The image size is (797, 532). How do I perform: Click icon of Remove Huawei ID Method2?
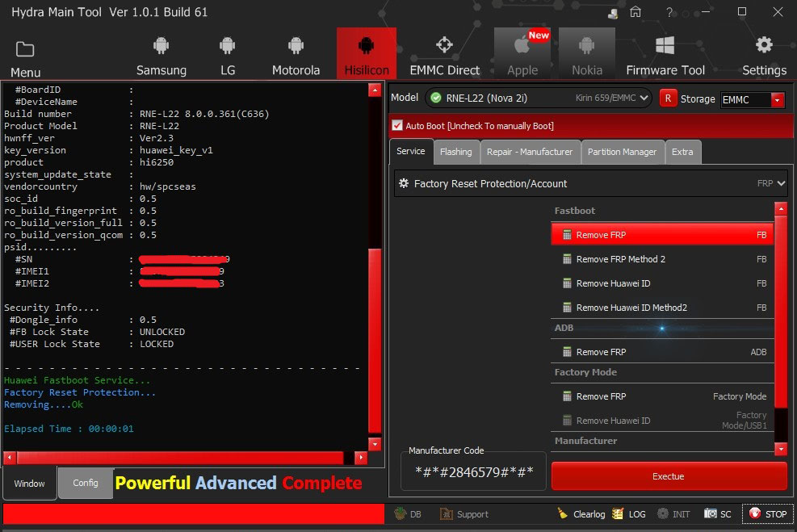[x=567, y=308]
